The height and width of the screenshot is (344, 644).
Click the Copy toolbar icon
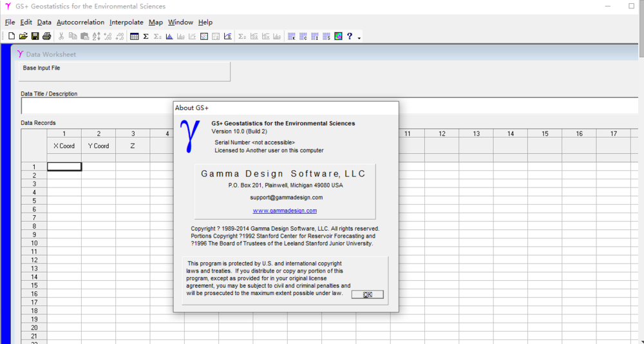point(73,36)
